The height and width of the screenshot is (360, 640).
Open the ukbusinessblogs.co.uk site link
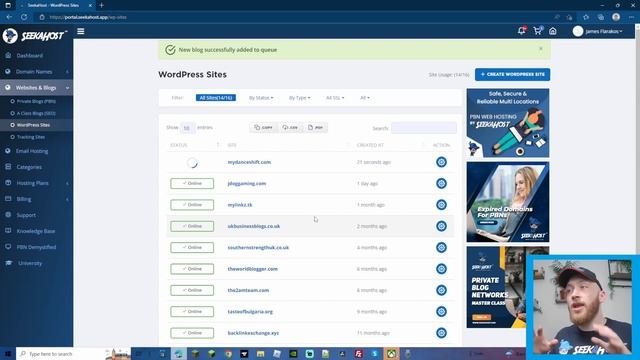click(x=253, y=226)
